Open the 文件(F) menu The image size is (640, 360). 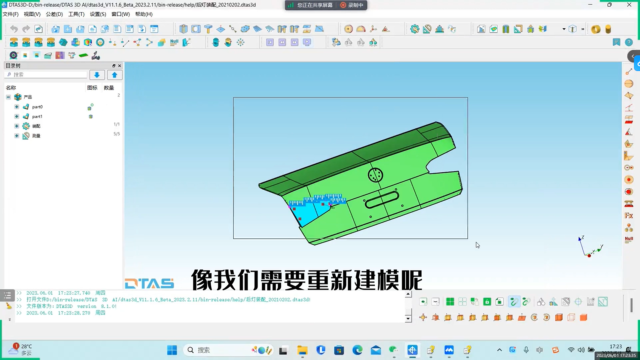coord(11,14)
